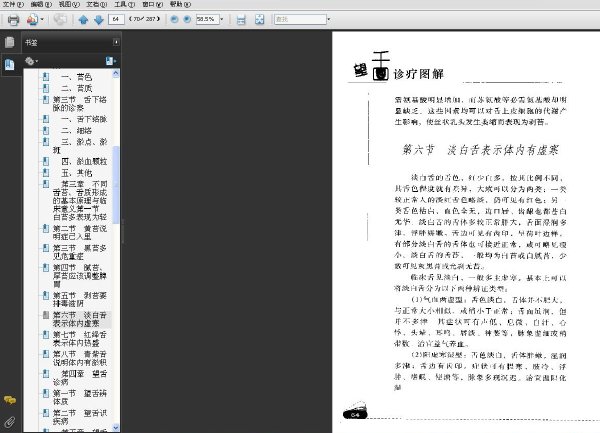600x433 pixels.
Task: Click the zoom percentage field 58.5%
Action: click(x=207, y=19)
